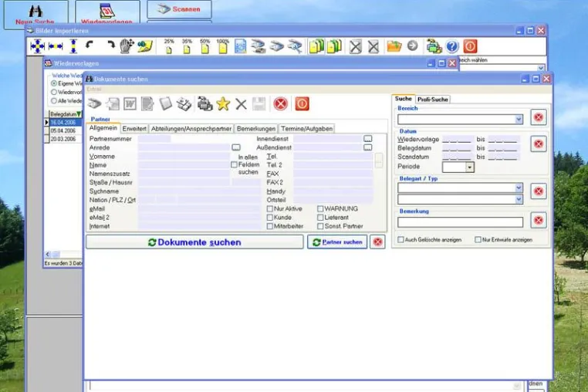Select the 100% zoom page icon
The height and width of the screenshot is (392, 588).
[x=223, y=46]
